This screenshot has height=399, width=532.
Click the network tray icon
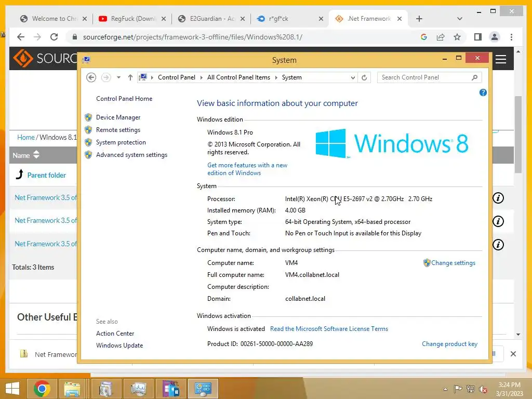coord(470,389)
